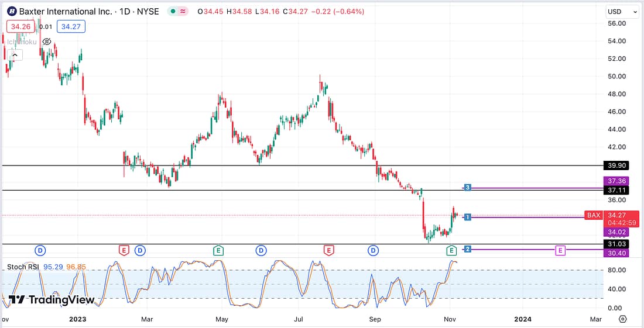Viewport: 644px width, 328px height.
Task: Click the red earnings E marker near July
Action: [x=329, y=250]
